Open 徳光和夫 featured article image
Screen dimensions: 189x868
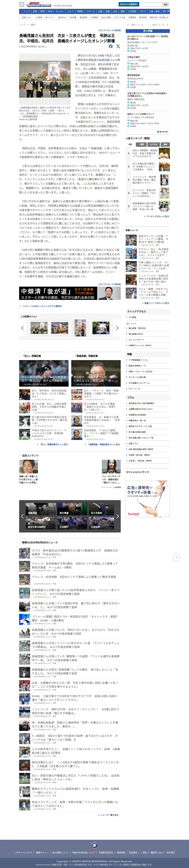click(x=96, y=373)
